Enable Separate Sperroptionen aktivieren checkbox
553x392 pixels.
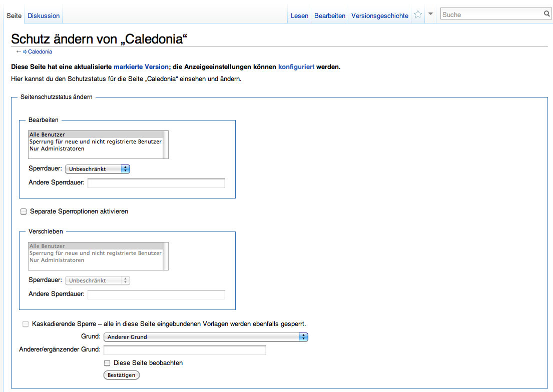24,211
